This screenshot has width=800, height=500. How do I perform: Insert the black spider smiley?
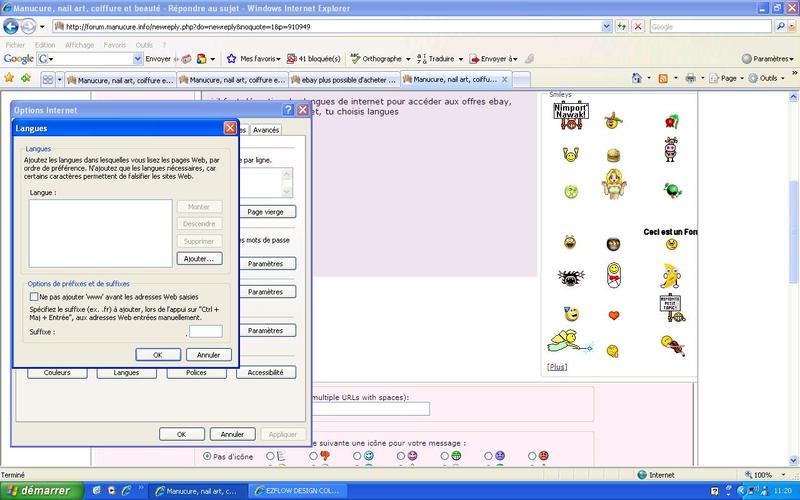569,277
